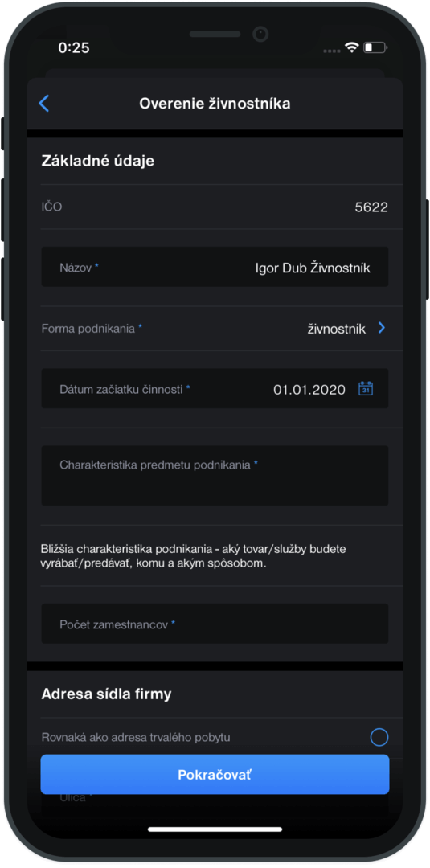
Task: Tap the Základné údaje section header
Action: (x=98, y=161)
